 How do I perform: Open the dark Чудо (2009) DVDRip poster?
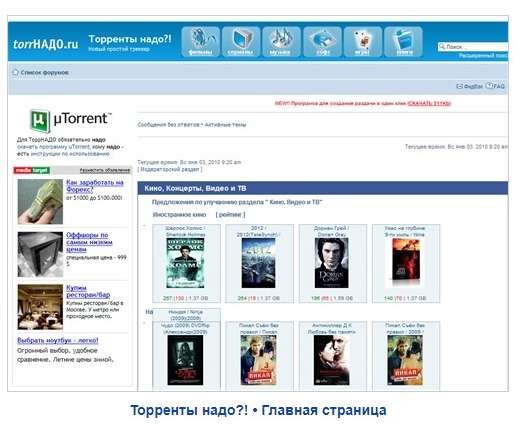(x=185, y=360)
